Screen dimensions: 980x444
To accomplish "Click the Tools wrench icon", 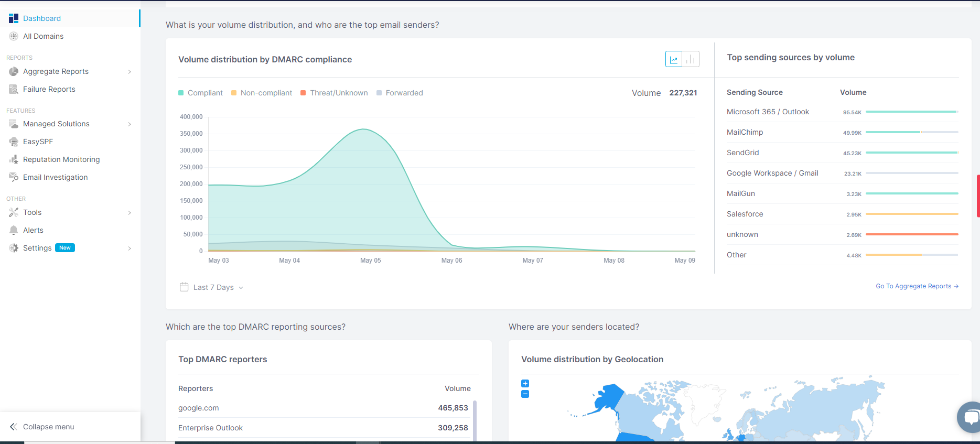I will pos(14,212).
